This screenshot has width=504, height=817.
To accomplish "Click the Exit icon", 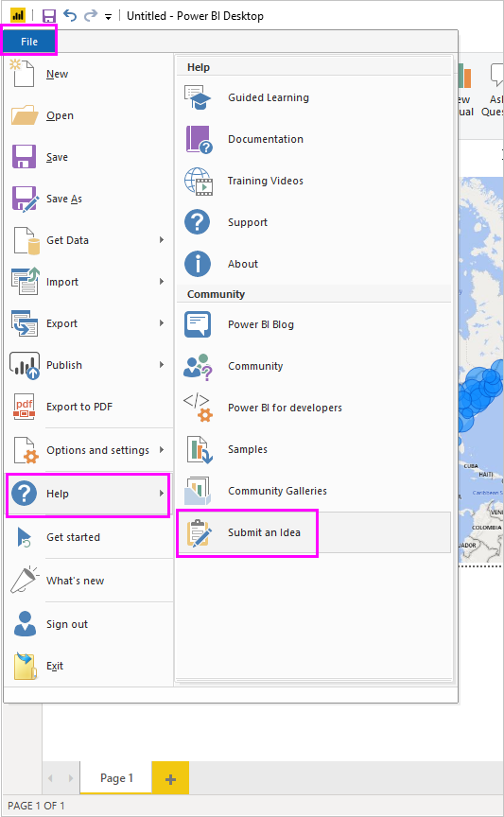I will [26, 666].
